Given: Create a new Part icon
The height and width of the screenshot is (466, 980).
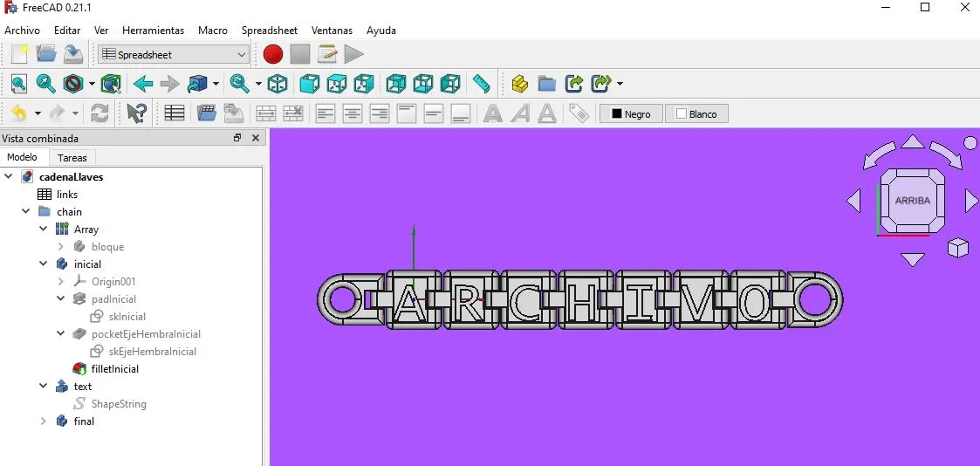Looking at the screenshot, I should pyautogui.click(x=519, y=83).
